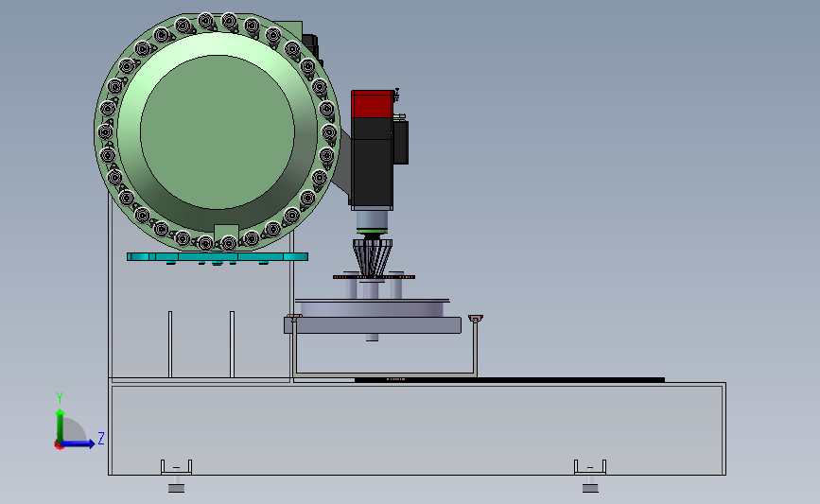Image resolution: width=820 pixels, height=504 pixels.
Task: Select the grey spindle nose above the cutter
Action: [x=372, y=221]
